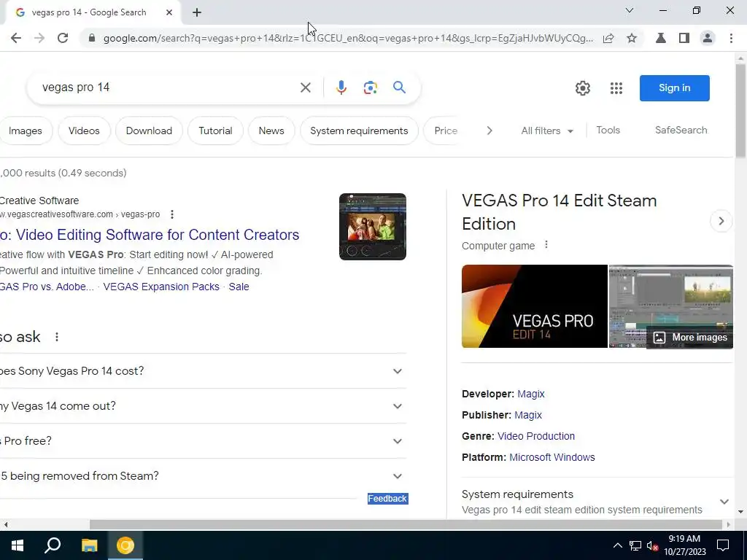Filter results by Videos

tap(84, 131)
